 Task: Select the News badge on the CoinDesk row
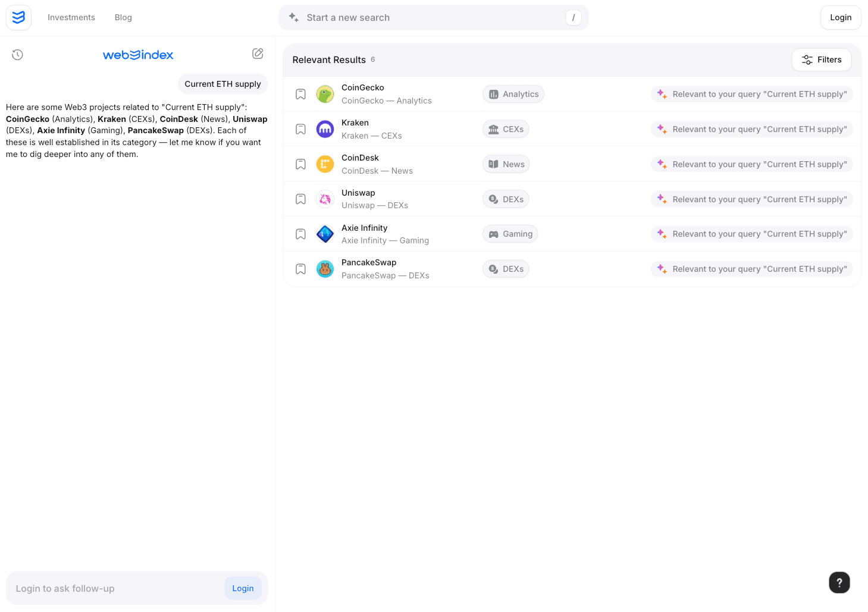505,164
